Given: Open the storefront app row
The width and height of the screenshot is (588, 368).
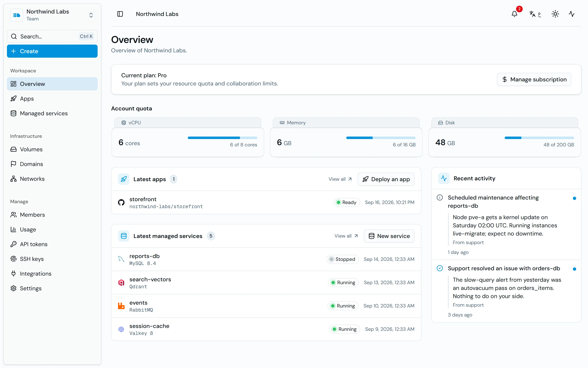Looking at the screenshot, I should point(266,202).
